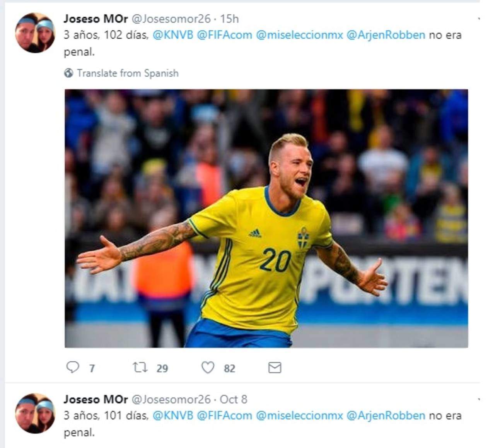
Task: Open the direct message envelope icon
Action: tap(275, 368)
